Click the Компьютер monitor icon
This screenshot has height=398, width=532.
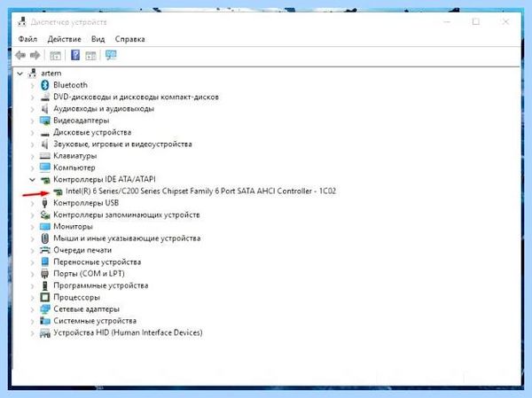[45, 168]
